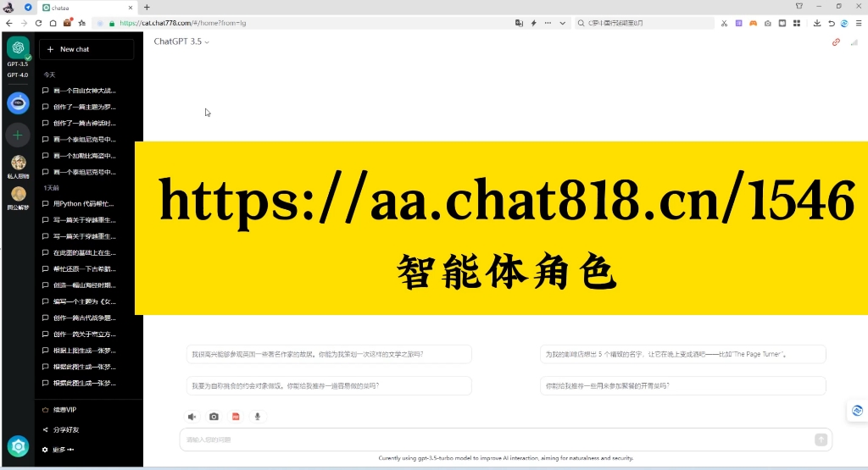
Task: Click the purple extension icon in toolbar
Action: 738,23
